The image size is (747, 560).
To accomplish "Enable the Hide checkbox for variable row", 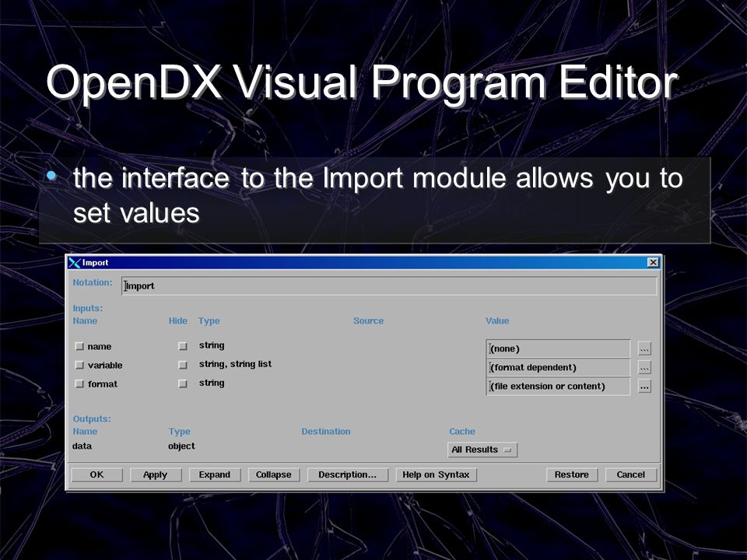I will click(x=182, y=365).
